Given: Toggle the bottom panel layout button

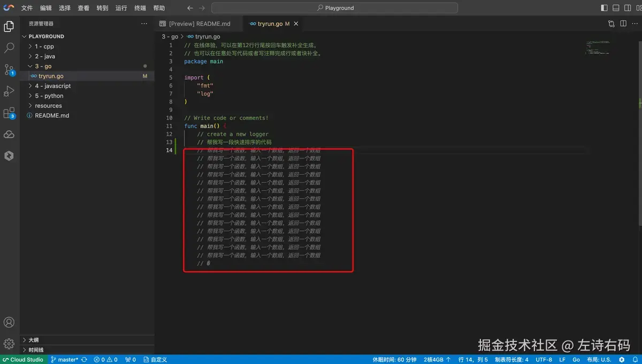Looking at the screenshot, I should 616,8.
